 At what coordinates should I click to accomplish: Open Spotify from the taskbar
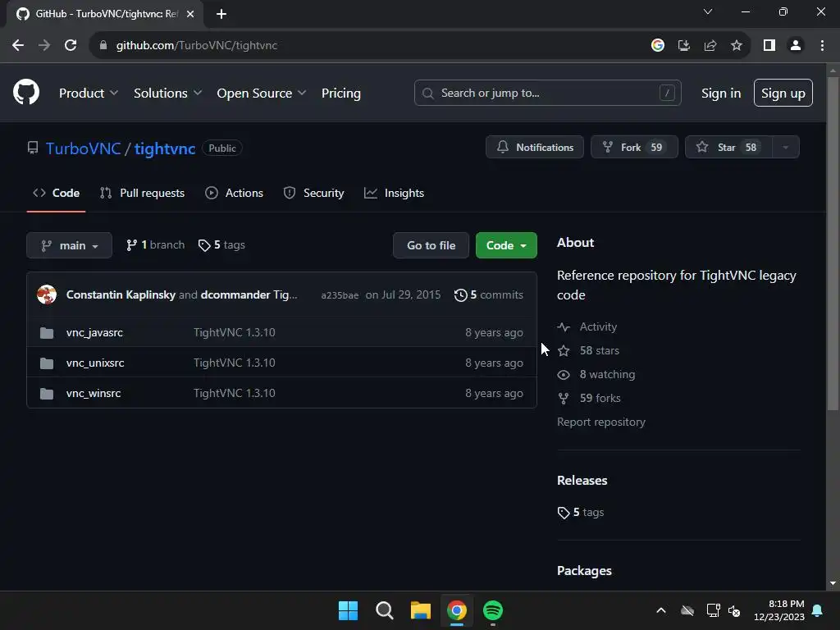pos(493,610)
